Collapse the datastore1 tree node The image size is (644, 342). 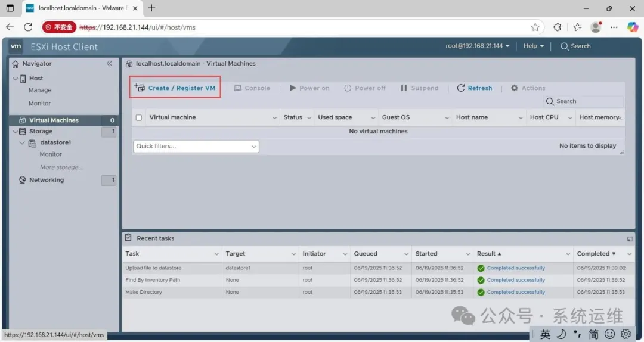pos(22,142)
